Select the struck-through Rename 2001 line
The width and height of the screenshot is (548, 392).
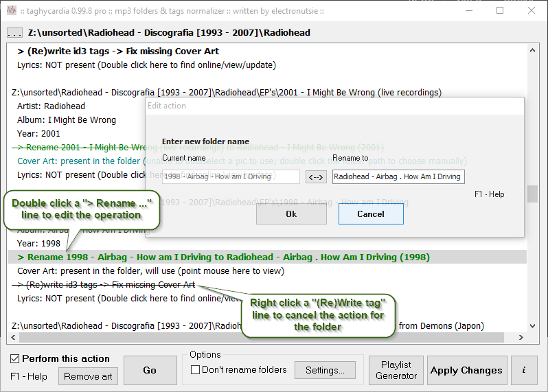tap(198, 148)
